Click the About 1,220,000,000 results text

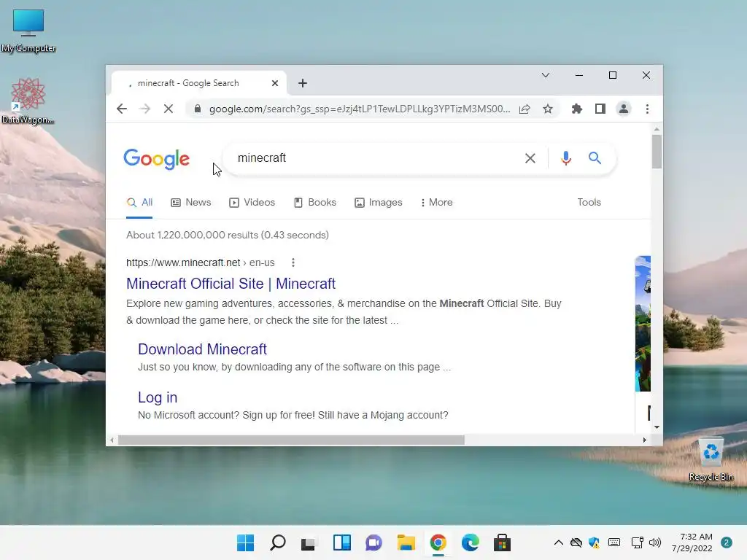coord(228,236)
